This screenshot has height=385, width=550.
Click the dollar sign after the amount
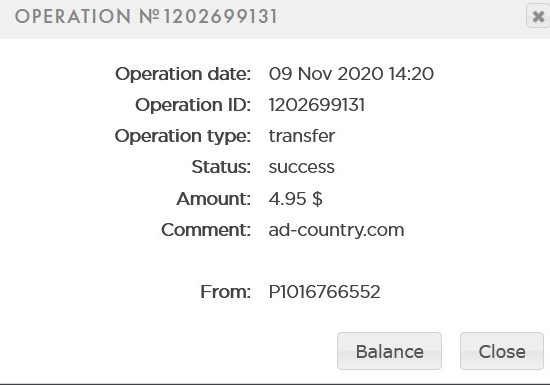[x=317, y=199]
